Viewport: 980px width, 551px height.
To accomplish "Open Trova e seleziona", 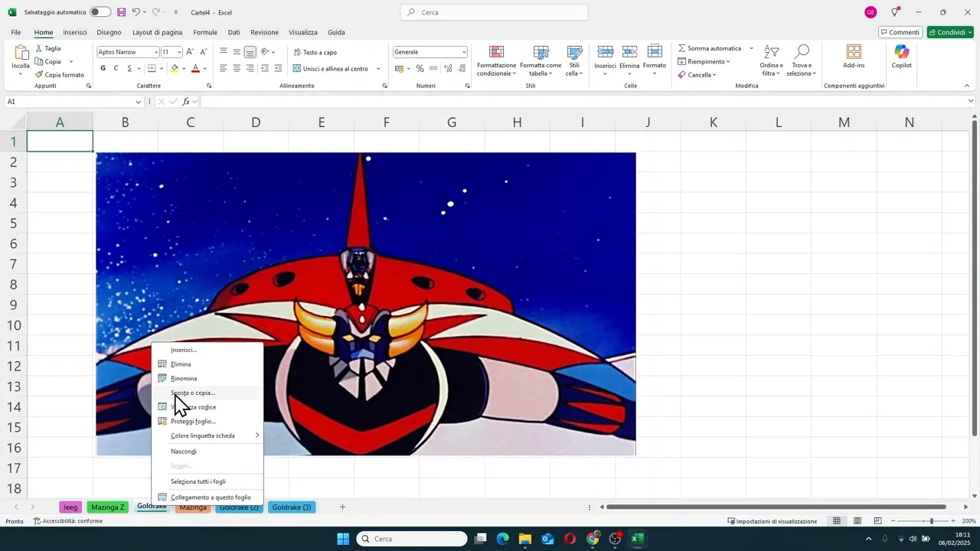I will point(802,61).
